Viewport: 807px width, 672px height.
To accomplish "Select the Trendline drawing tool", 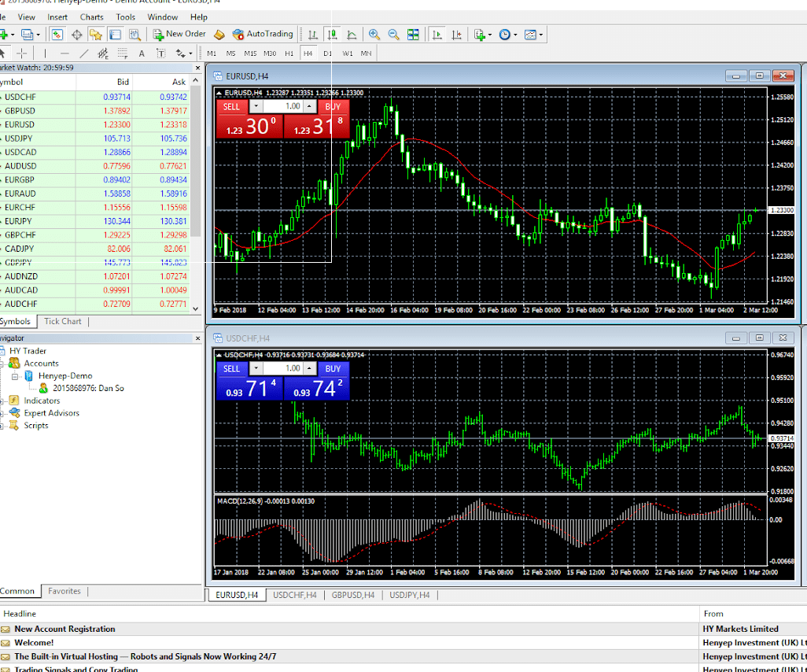I will tap(84, 53).
